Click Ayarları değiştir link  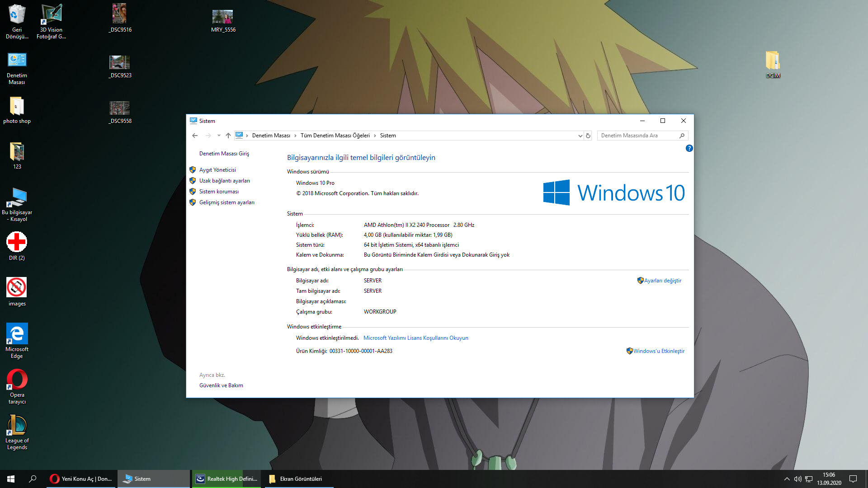[662, 281]
